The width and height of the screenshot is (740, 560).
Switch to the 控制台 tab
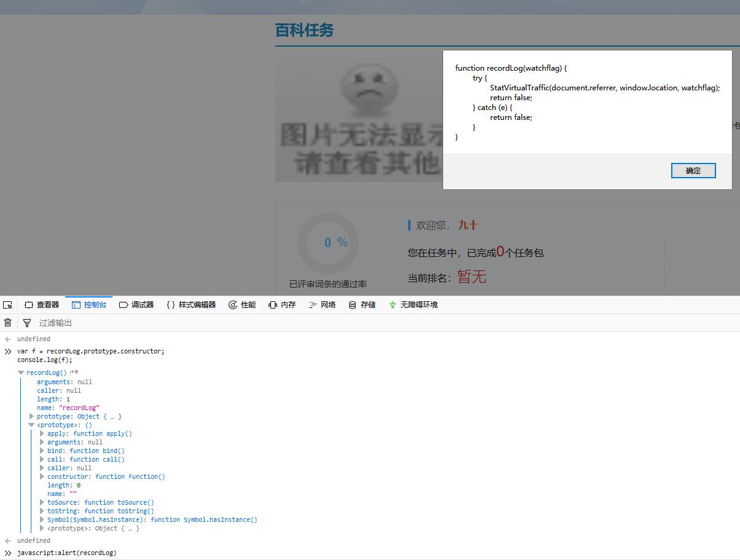tap(89, 304)
